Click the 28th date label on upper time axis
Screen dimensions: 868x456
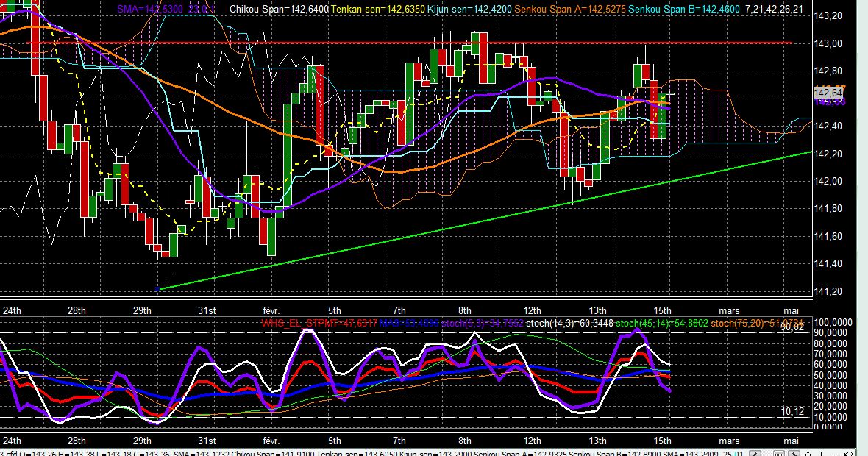pos(77,310)
